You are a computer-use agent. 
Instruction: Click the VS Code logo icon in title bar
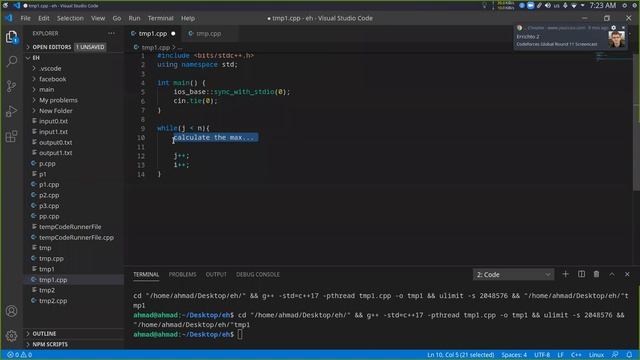(9, 18)
